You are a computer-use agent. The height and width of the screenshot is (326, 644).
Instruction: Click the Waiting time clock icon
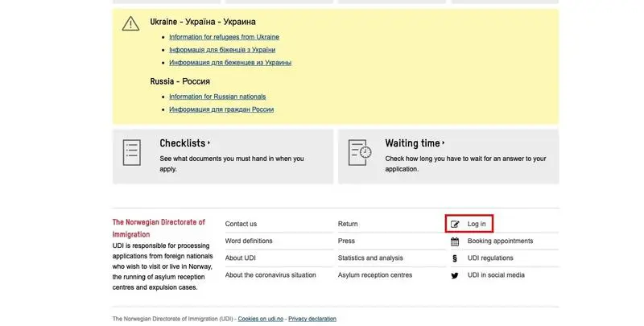(360, 151)
